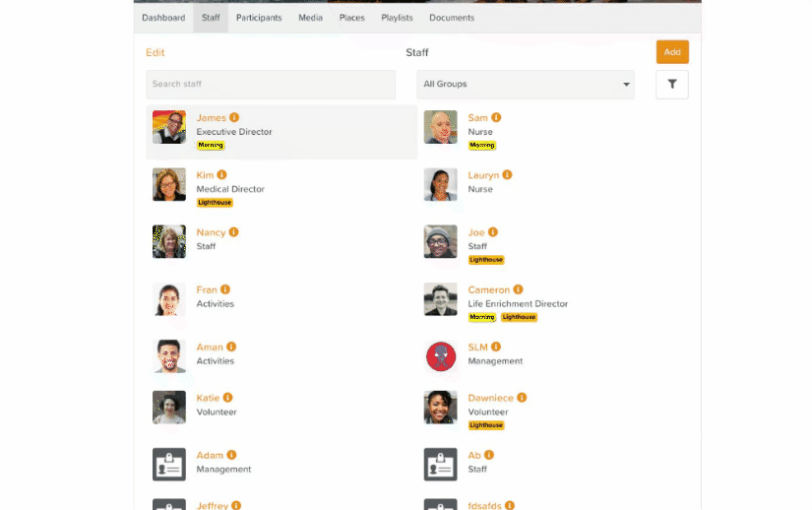Click the orange Add button
This screenshot has width=812, height=510.
[672, 52]
